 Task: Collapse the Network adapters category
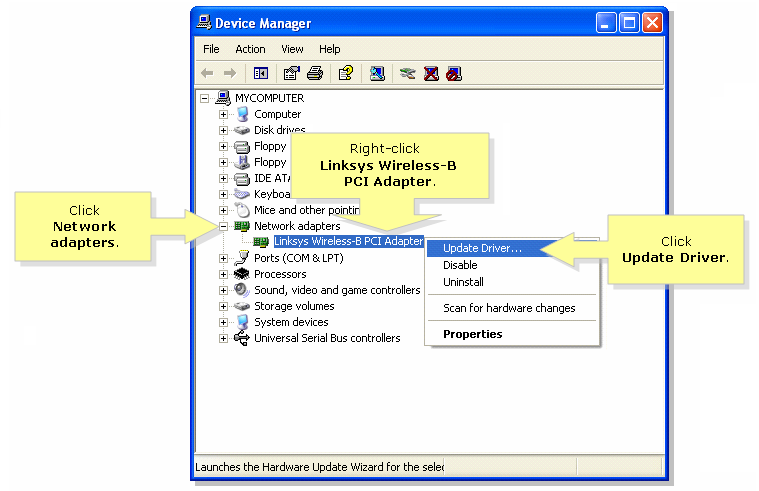pyautogui.click(x=223, y=226)
